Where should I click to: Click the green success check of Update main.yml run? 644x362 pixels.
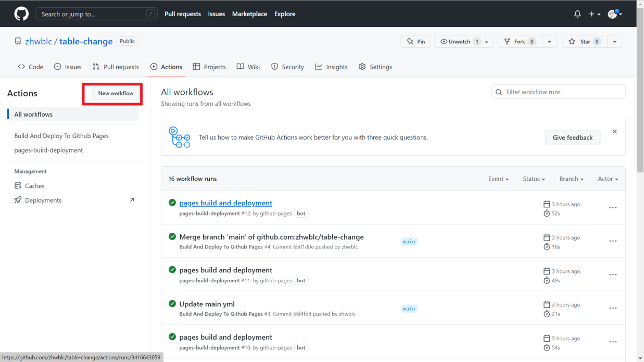[172, 304]
